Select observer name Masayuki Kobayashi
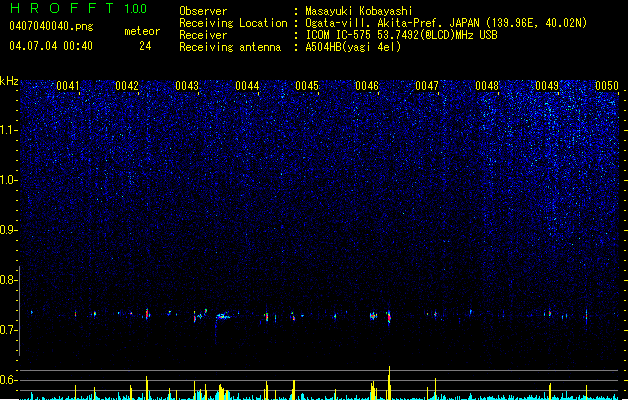Image resolution: width=629 pixels, height=400 pixels. [359, 11]
